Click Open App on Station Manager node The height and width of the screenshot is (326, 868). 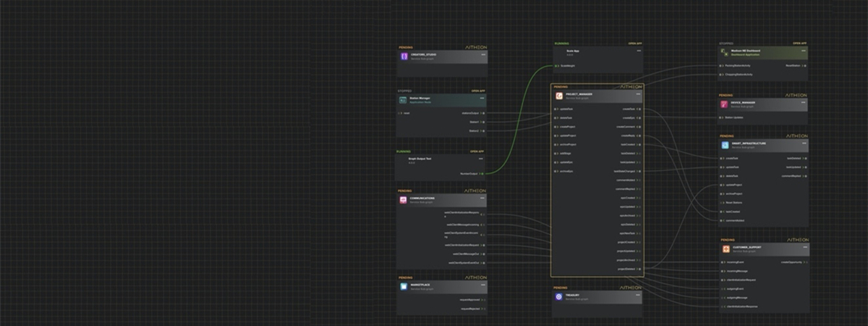[x=477, y=91]
